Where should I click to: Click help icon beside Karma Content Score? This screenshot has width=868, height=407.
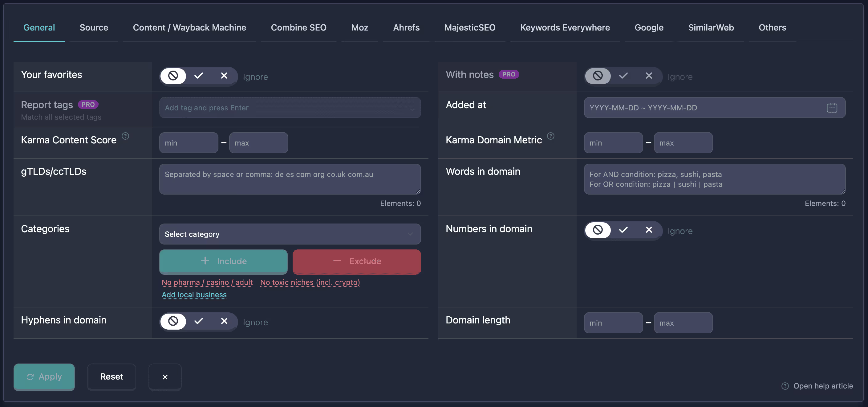point(125,136)
